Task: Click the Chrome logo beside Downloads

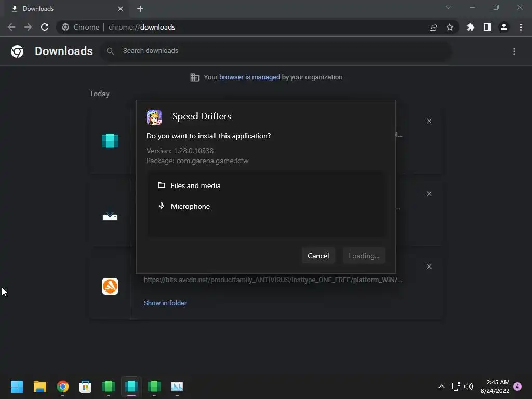Action: point(17,51)
